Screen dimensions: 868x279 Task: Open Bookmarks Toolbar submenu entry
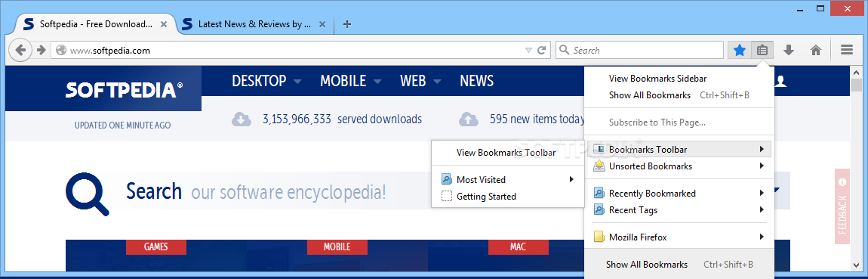(x=679, y=149)
